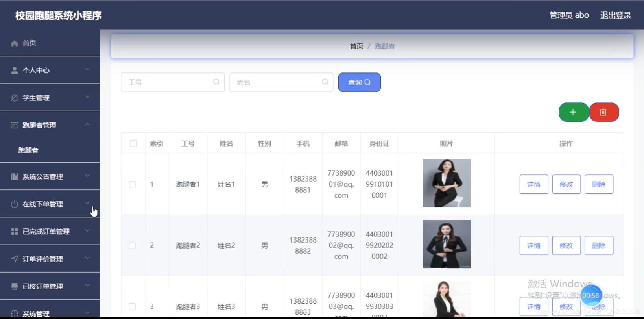This screenshot has width=644, height=319.
Task: Click the paper plane icon beside 订单评价管理
Action: tap(15, 259)
